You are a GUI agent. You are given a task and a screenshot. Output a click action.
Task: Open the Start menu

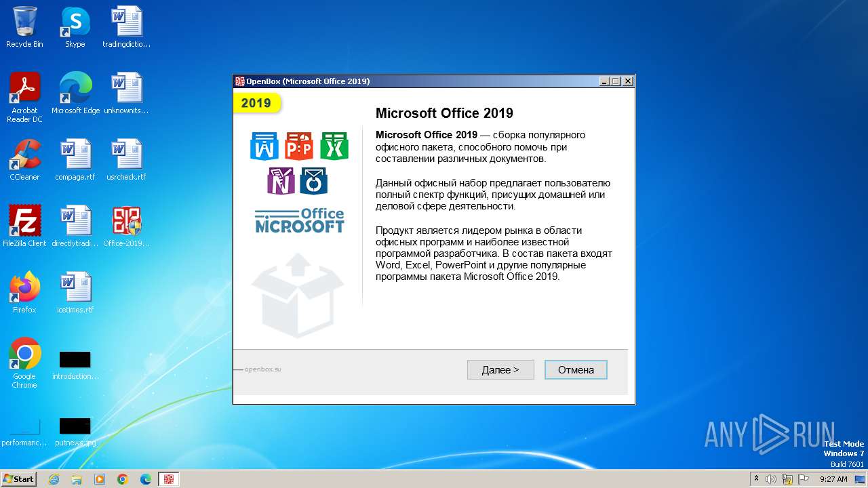pos(18,479)
